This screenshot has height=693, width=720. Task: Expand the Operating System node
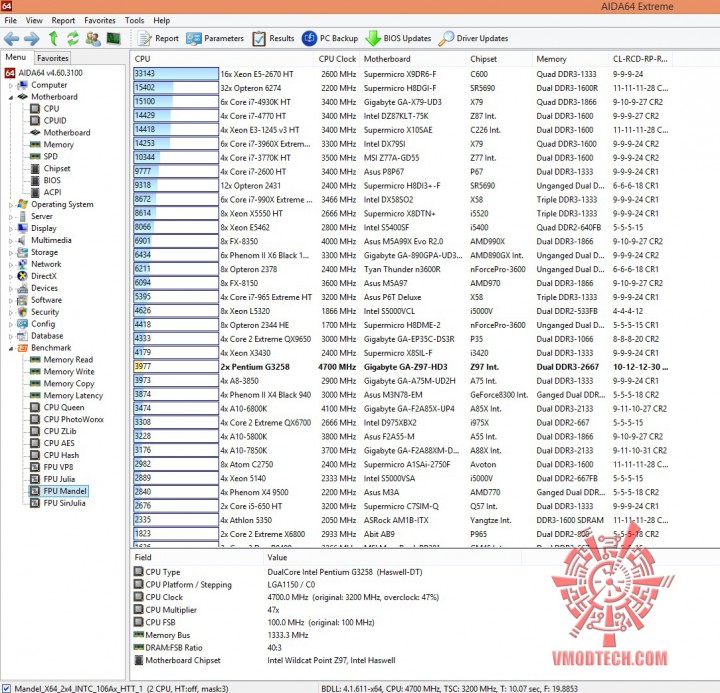[x=11, y=205]
